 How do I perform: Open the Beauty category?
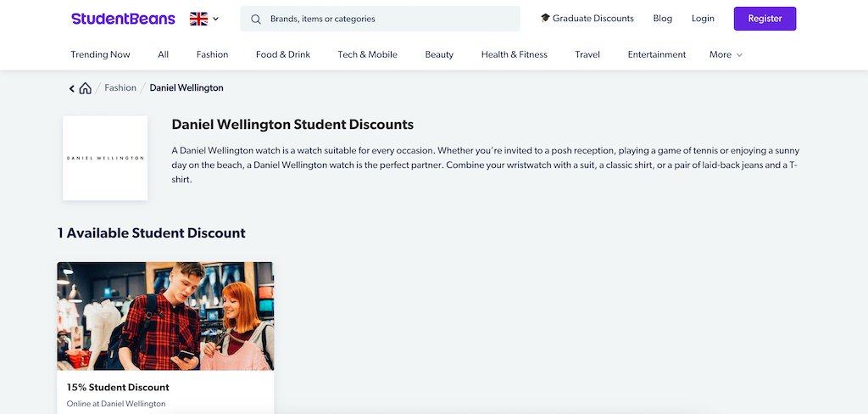coord(439,54)
